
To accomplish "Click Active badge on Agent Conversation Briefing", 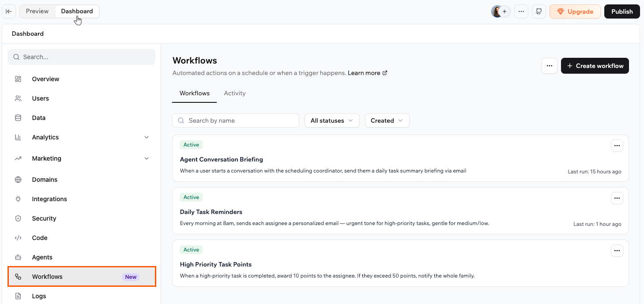I will 191,145.
